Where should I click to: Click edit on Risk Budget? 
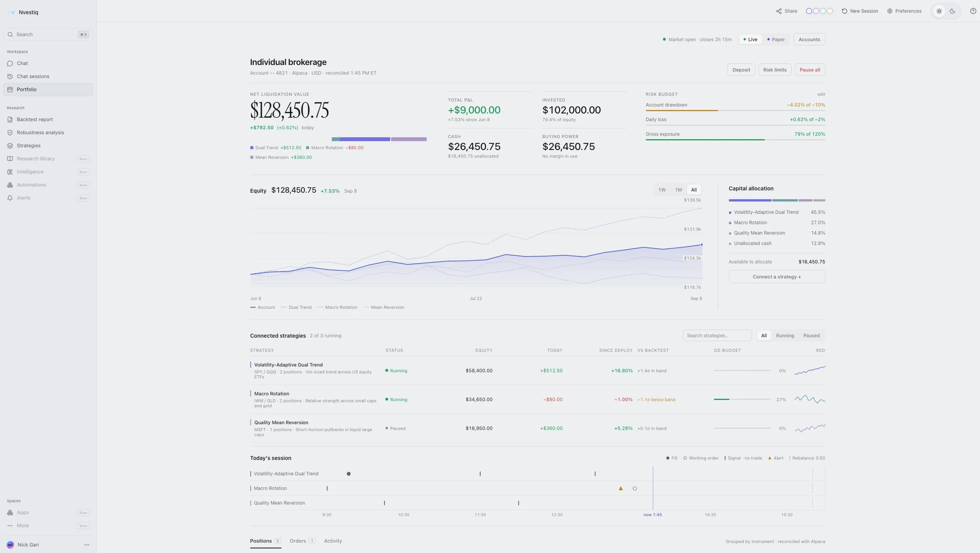click(x=821, y=94)
